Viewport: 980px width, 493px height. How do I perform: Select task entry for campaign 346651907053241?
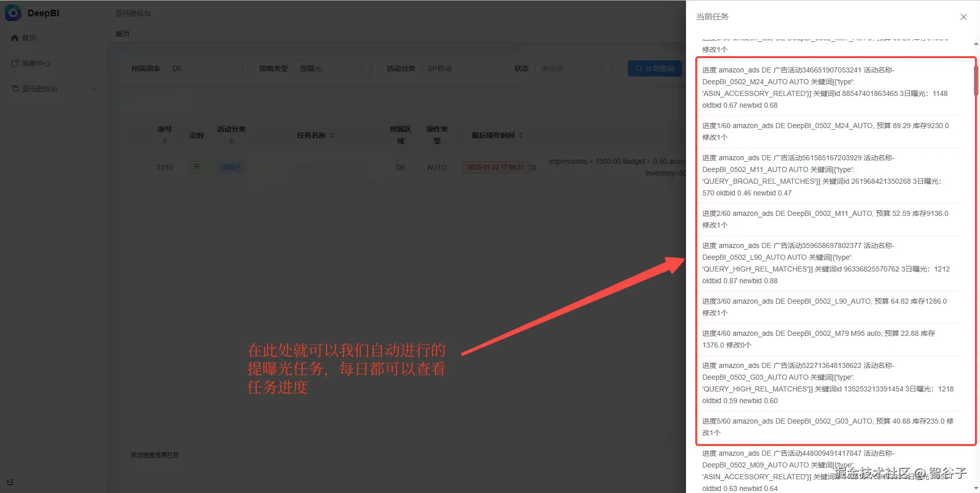(x=829, y=88)
